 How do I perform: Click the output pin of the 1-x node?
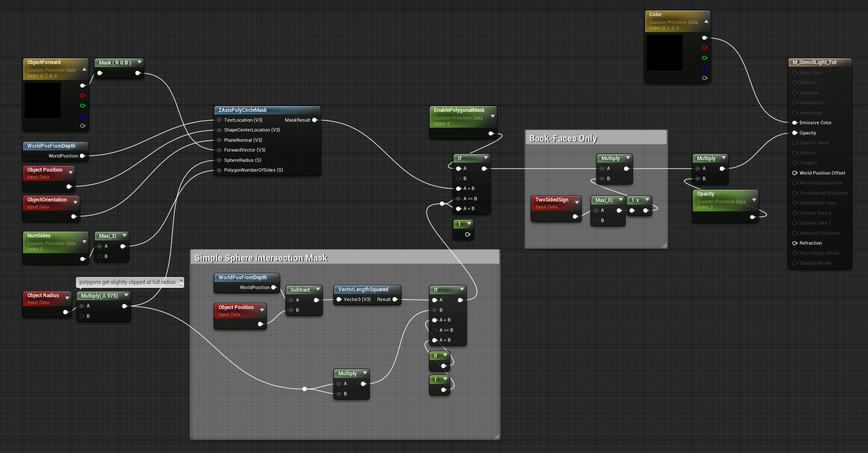[646, 210]
